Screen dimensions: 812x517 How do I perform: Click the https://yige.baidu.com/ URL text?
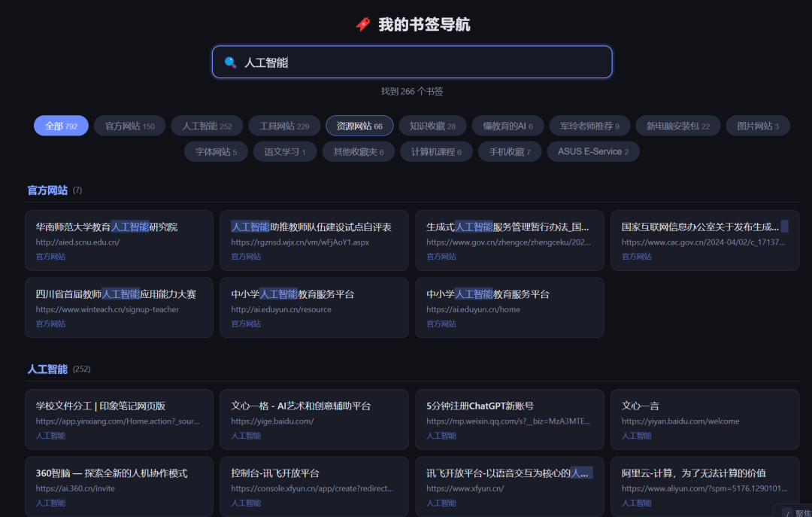tap(272, 421)
